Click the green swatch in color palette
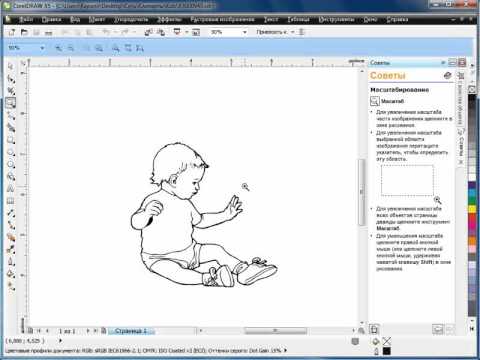480x360 pixels. 472,200
